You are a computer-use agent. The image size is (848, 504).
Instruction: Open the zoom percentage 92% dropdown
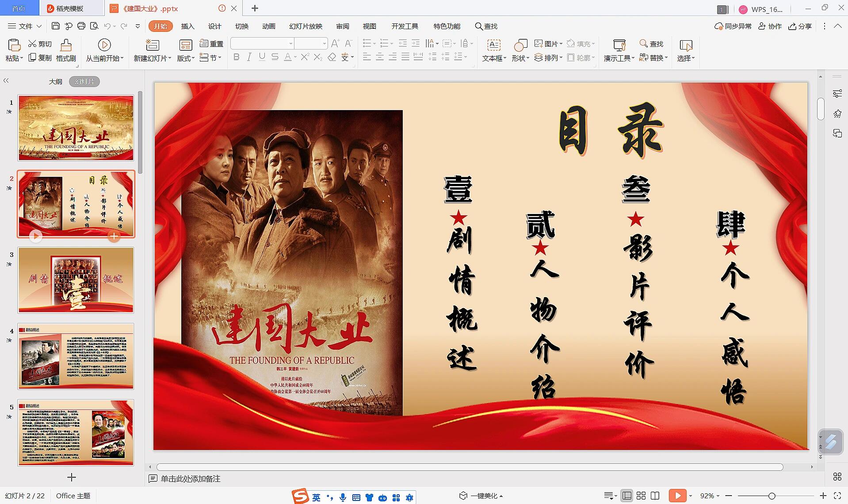tap(710, 496)
